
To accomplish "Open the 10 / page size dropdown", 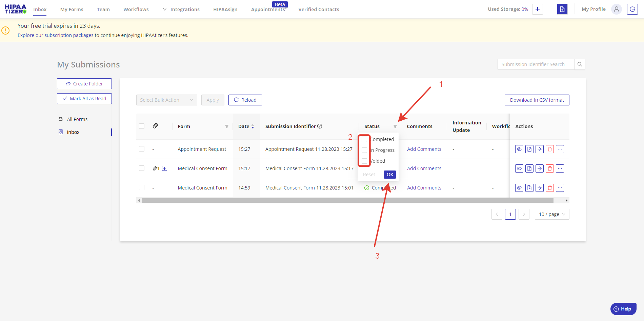I will (552, 214).
